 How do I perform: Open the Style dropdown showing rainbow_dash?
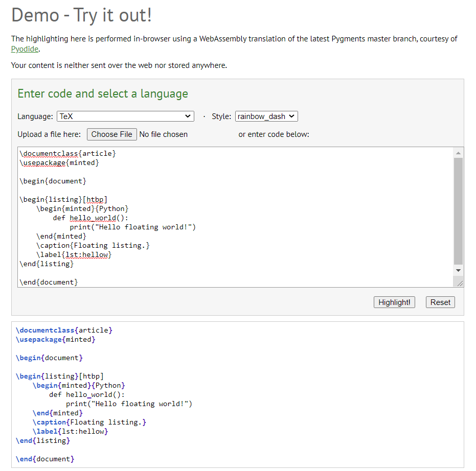(x=266, y=116)
